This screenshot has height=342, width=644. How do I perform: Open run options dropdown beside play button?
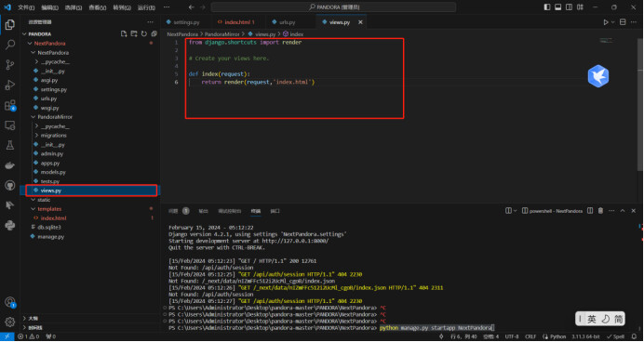612,22
